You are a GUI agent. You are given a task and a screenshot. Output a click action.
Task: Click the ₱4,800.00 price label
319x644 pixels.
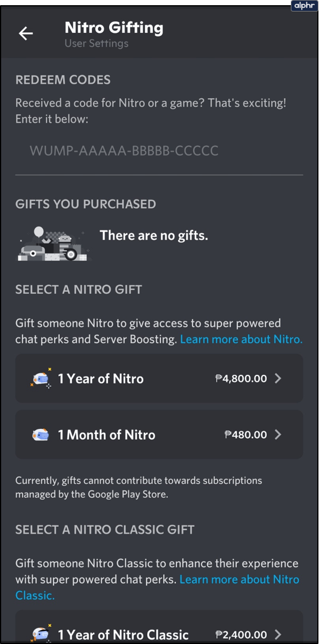tap(241, 378)
